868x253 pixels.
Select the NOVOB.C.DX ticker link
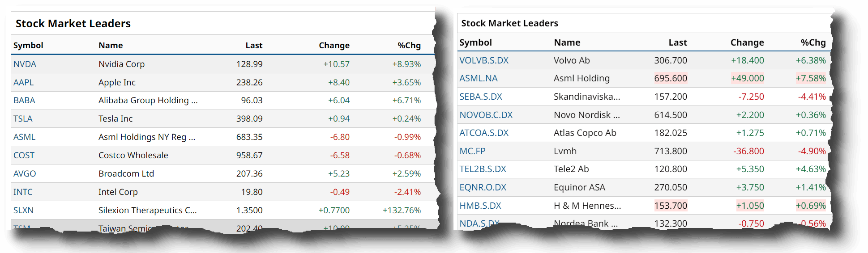tap(486, 115)
